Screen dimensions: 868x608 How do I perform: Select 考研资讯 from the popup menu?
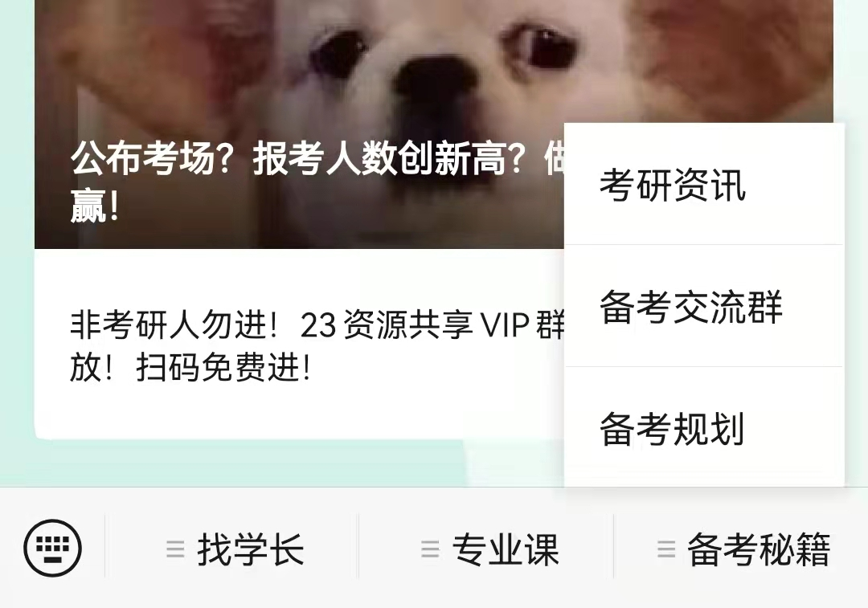pos(704,184)
